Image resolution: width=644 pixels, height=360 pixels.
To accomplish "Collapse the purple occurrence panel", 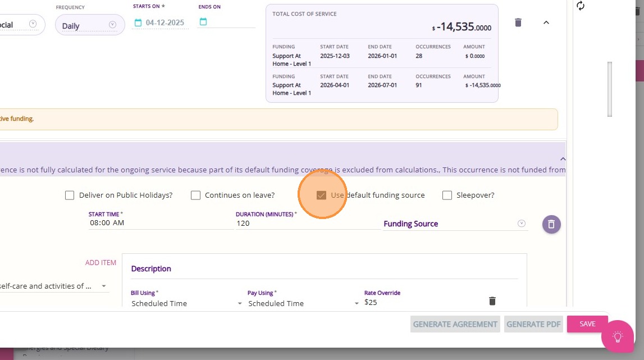I will 563,160.
